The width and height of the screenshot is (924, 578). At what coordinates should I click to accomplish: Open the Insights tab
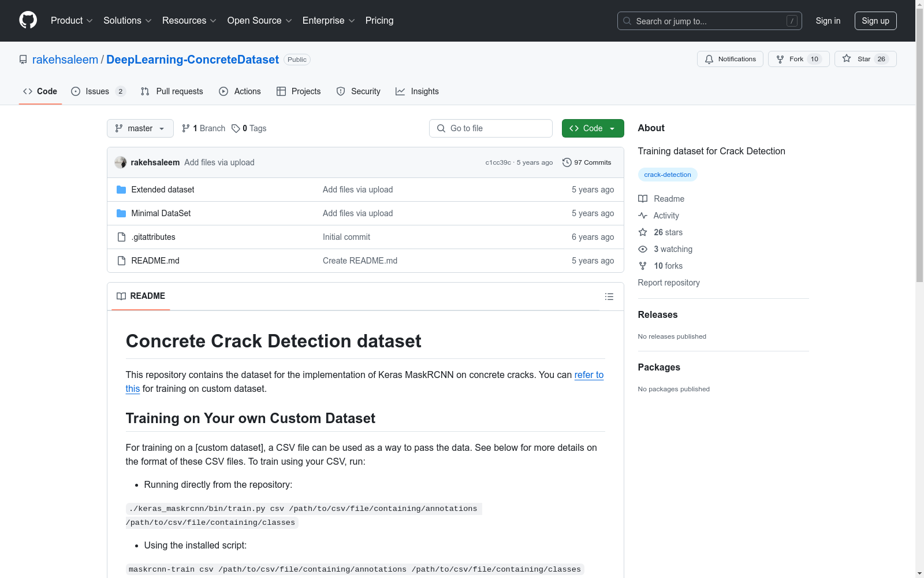point(417,91)
